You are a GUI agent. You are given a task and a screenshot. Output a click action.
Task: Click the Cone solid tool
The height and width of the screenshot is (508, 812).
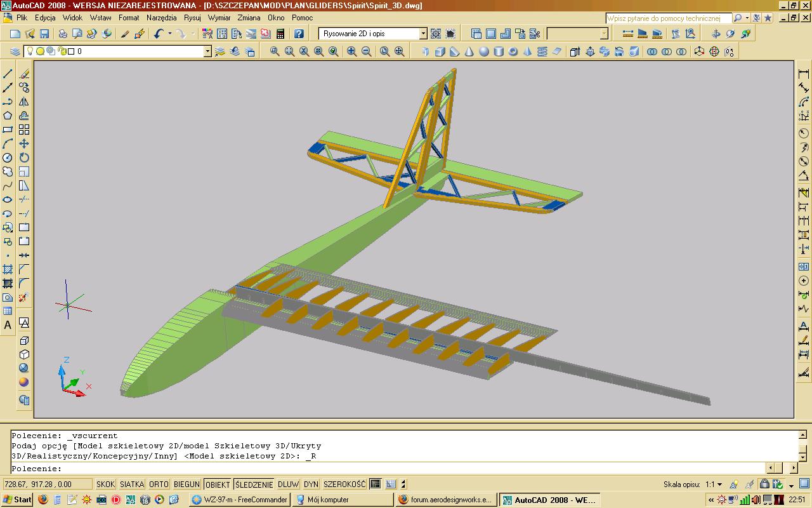(x=469, y=51)
